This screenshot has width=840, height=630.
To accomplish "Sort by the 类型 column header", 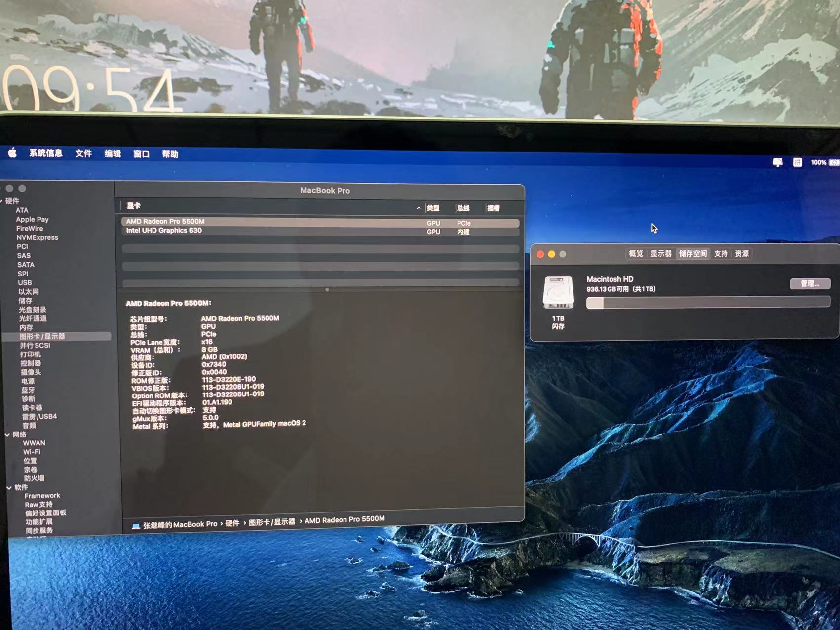I will point(433,208).
